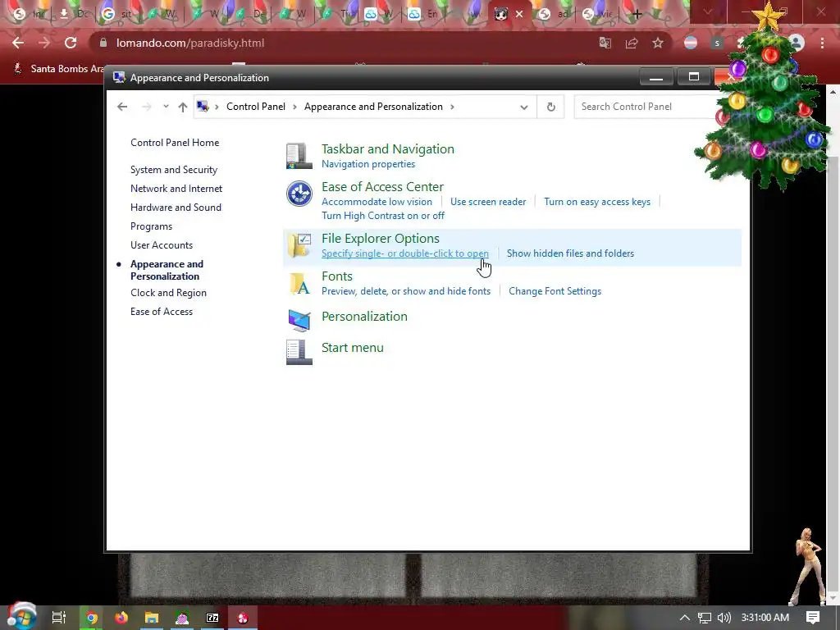Viewport: 840px width, 630px height.
Task: Click the Taskbar and Navigation heading
Action: pyautogui.click(x=388, y=149)
